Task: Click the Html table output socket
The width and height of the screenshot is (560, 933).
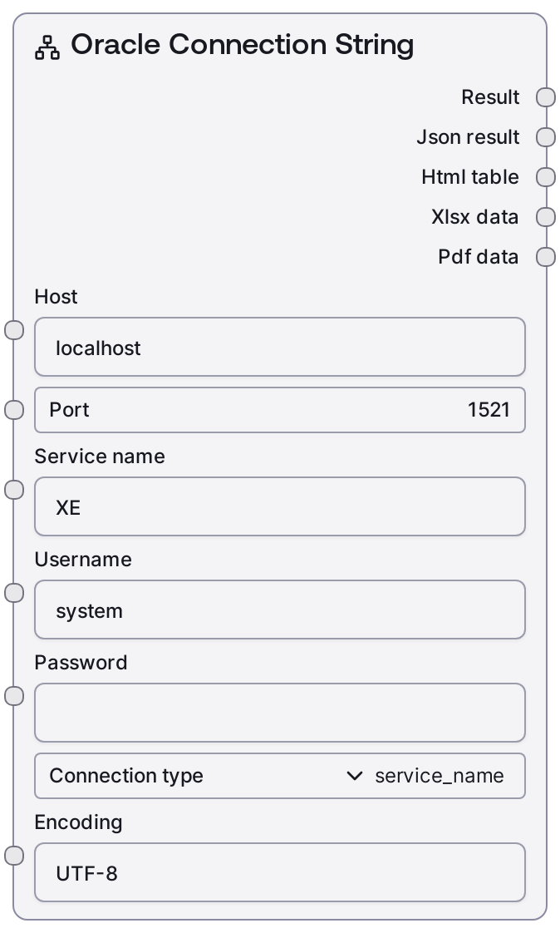Action: click(545, 177)
